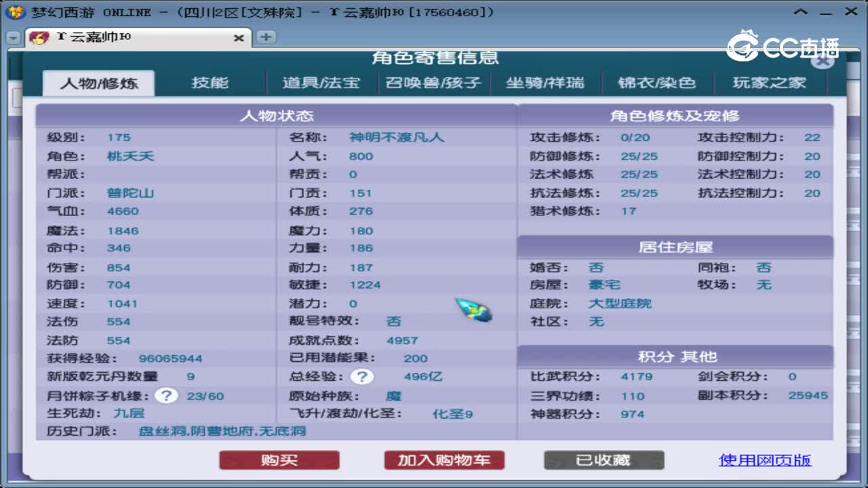Click the 神器积分 value 974
This screenshot has width=868, height=488.
(633, 414)
